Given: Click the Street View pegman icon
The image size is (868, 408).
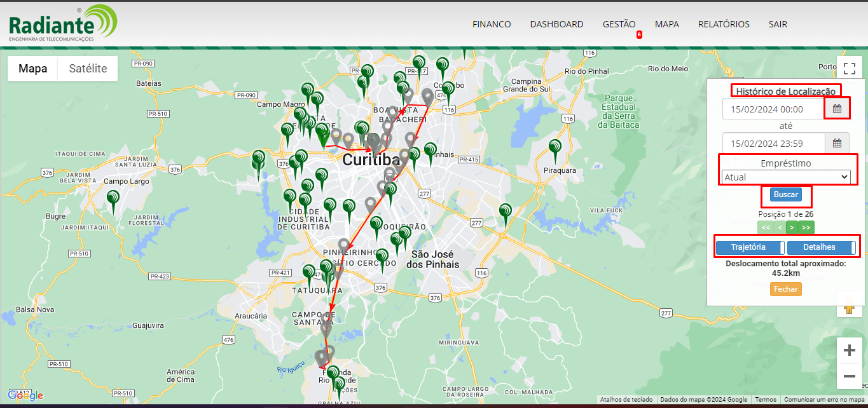Looking at the screenshot, I should tap(849, 308).
